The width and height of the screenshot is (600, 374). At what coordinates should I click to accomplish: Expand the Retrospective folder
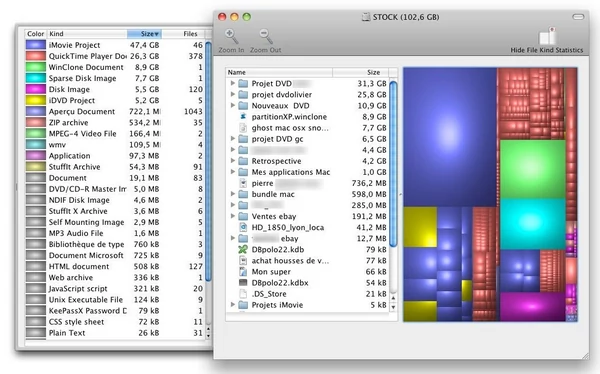coord(233,161)
